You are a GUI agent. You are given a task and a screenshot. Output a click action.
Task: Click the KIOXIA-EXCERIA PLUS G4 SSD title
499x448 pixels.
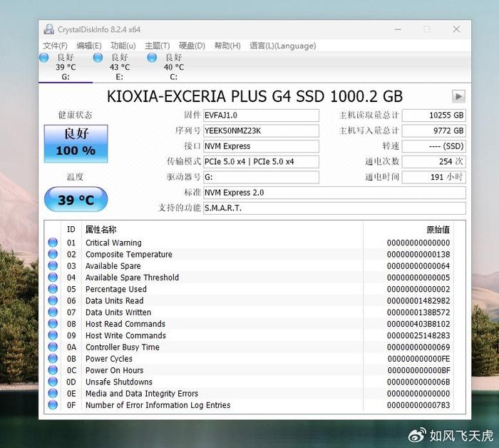pyautogui.click(x=254, y=96)
